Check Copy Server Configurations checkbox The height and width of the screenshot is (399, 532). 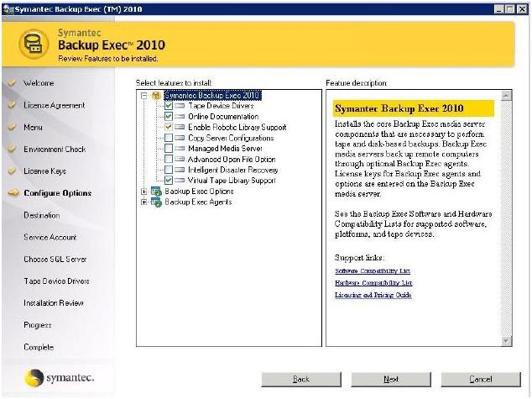(169, 138)
